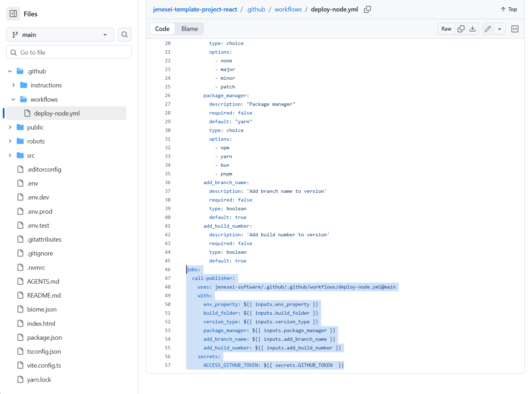Copy file path icon next to deploy-node.yml
Viewport: 532px width, 394px height.
[367, 9]
